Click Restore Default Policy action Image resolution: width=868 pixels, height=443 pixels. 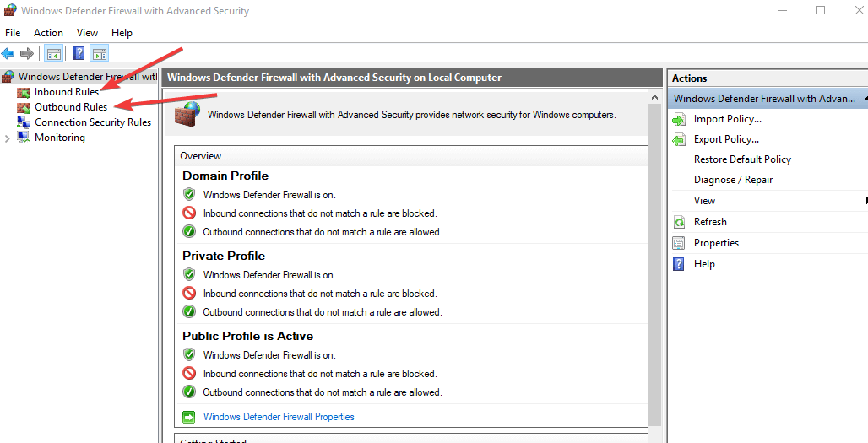click(742, 159)
